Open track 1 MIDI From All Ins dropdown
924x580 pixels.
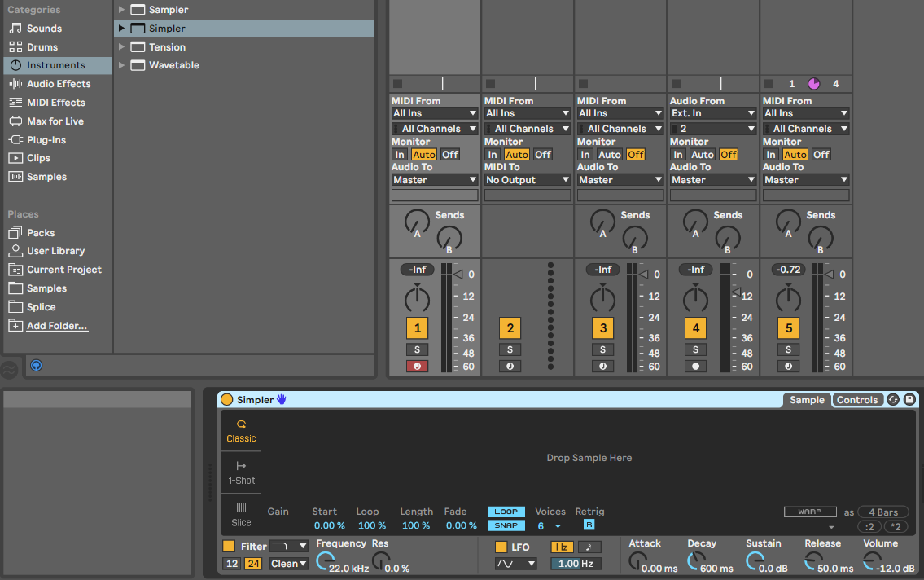point(434,113)
